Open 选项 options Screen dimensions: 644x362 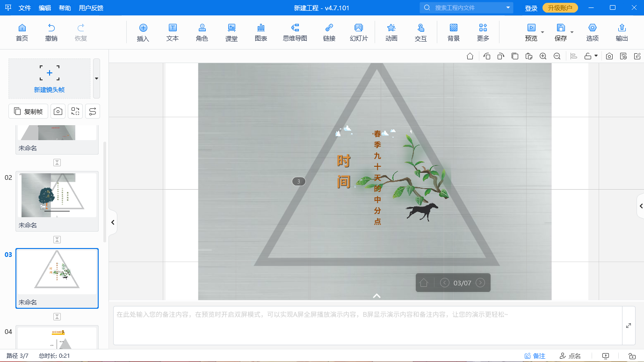pyautogui.click(x=593, y=32)
